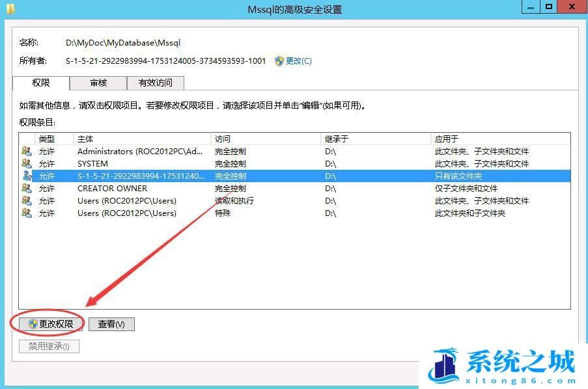Click the 更改权限 button
Screen dimensions: 588x389
click(51, 324)
